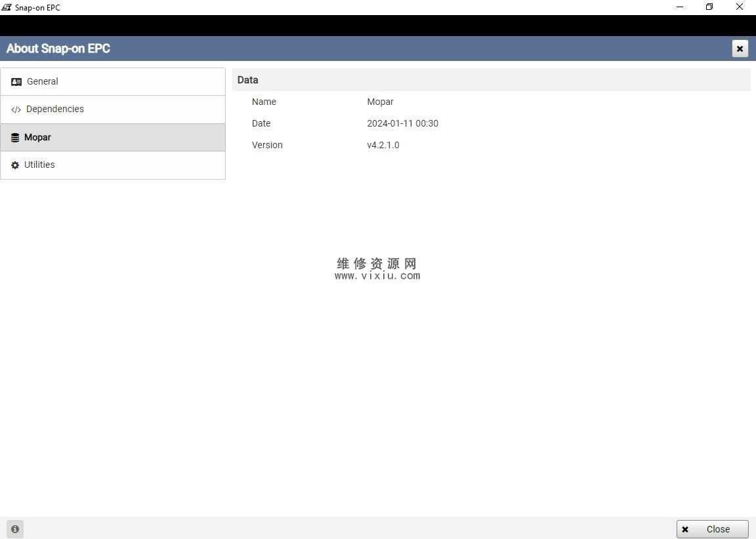Click the Name field label
Image resolution: width=756 pixels, height=539 pixels.
click(x=264, y=102)
